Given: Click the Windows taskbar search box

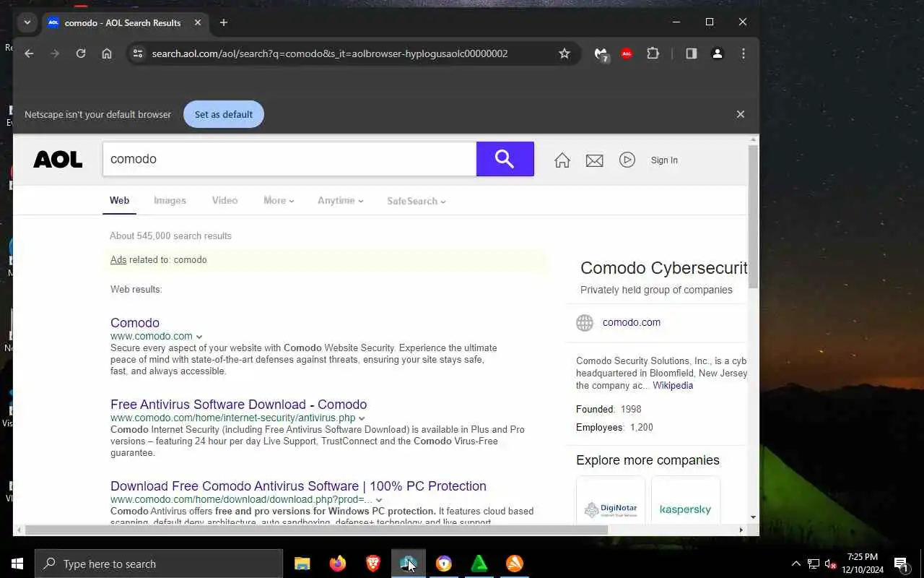Looking at the screenshot, I should click(159, 564).
